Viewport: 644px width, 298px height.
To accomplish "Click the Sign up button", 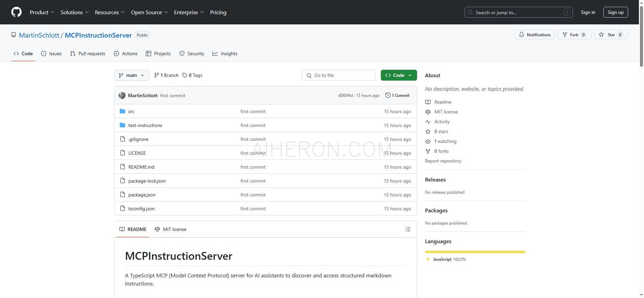I will tap(616, 12).
